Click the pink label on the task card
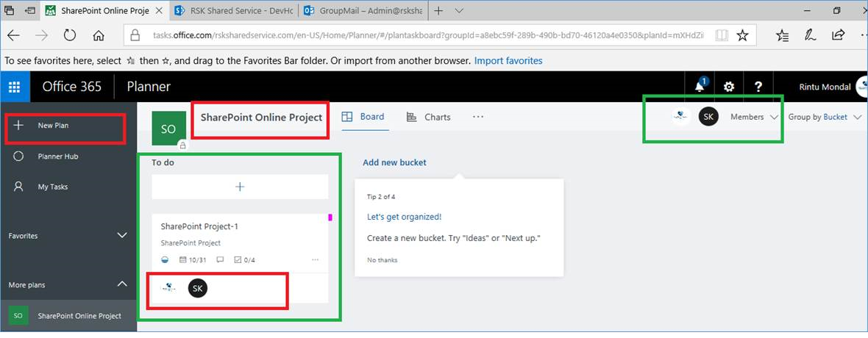Viewport: 868px width, 338px height. click(x=330, y=218)
